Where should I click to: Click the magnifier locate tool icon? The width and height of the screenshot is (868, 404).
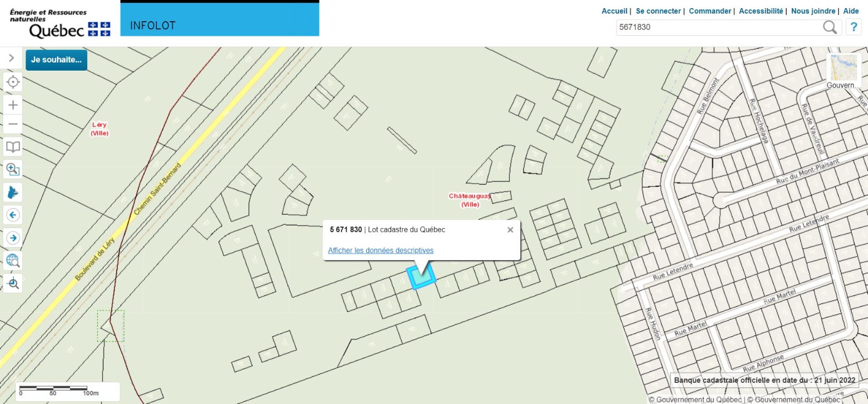[x=13, y=283]
